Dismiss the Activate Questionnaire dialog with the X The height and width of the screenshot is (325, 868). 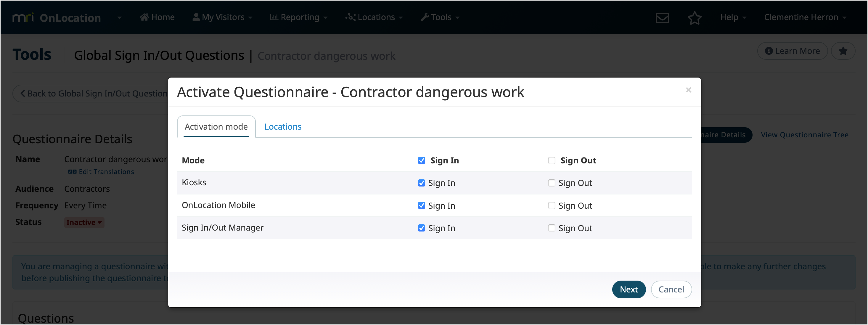688,90
